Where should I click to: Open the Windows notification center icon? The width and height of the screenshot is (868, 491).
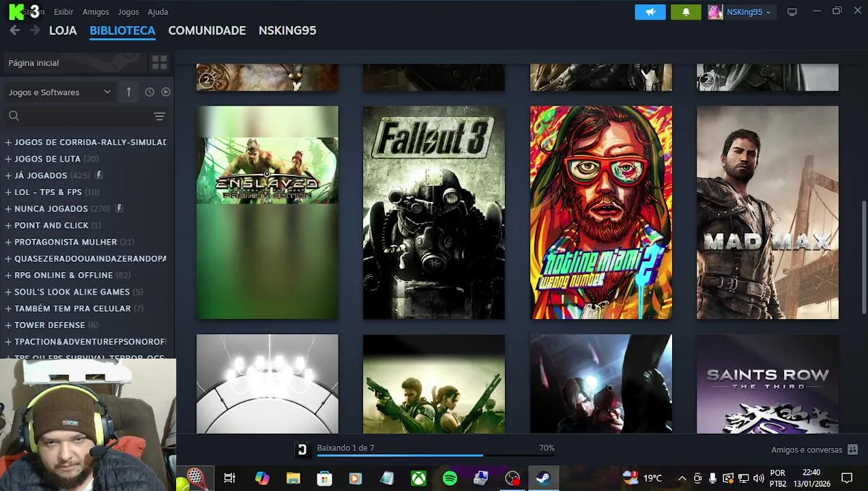pos(847,478)
